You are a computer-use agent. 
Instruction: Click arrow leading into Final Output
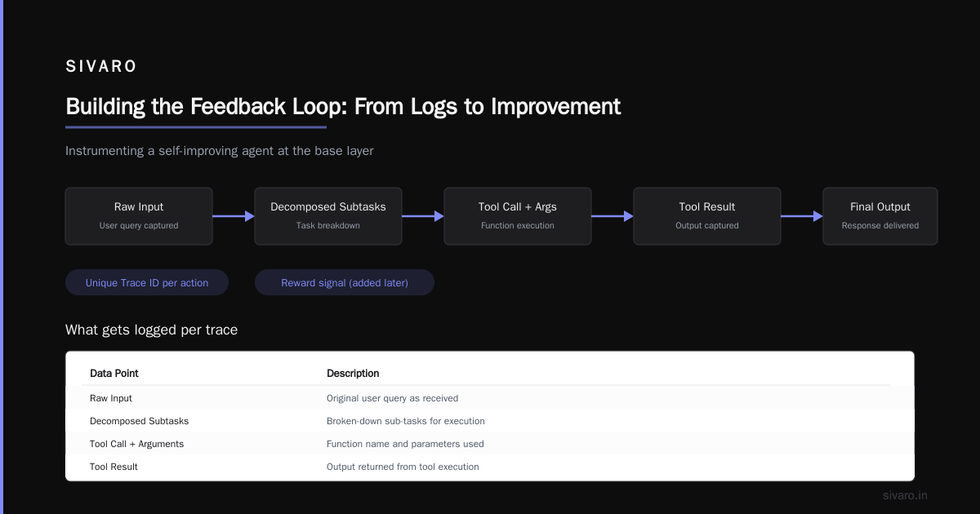pos(802,216)
